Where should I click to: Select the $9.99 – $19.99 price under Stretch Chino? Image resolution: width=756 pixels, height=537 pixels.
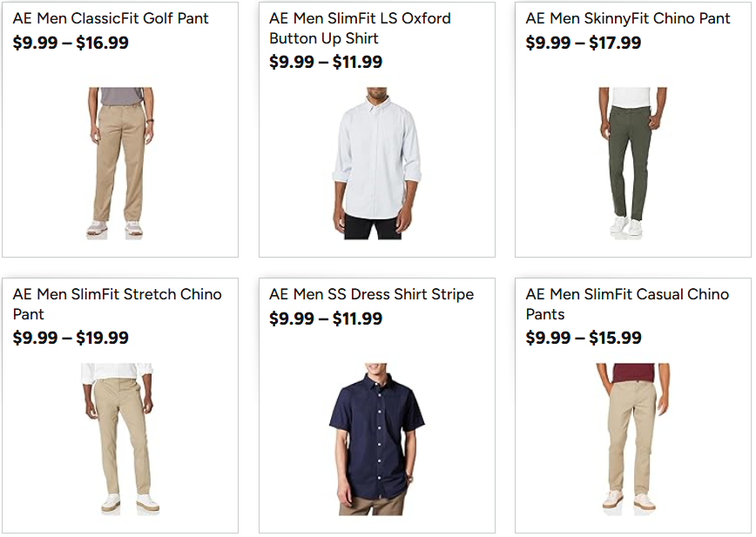pos(71,338)
